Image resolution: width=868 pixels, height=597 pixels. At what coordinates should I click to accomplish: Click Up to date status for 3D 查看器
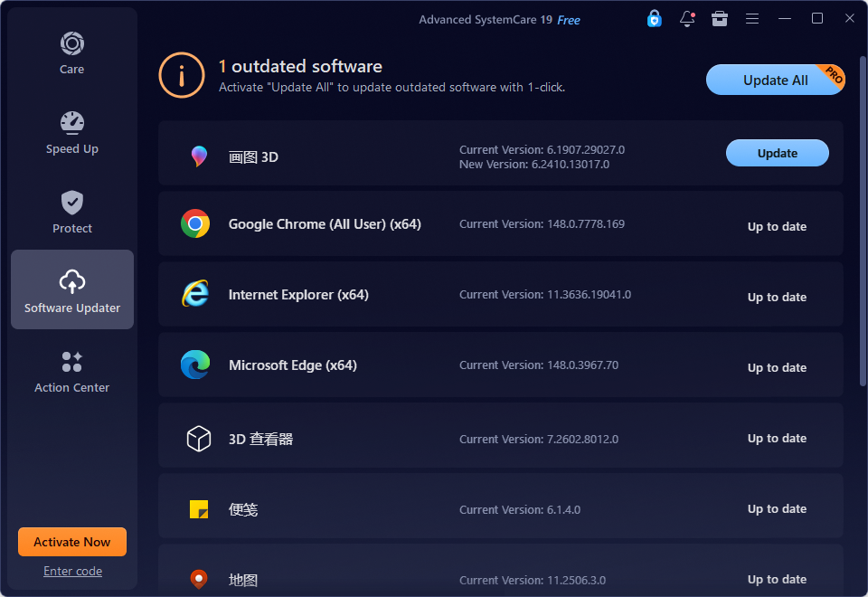tap(777, 438)
